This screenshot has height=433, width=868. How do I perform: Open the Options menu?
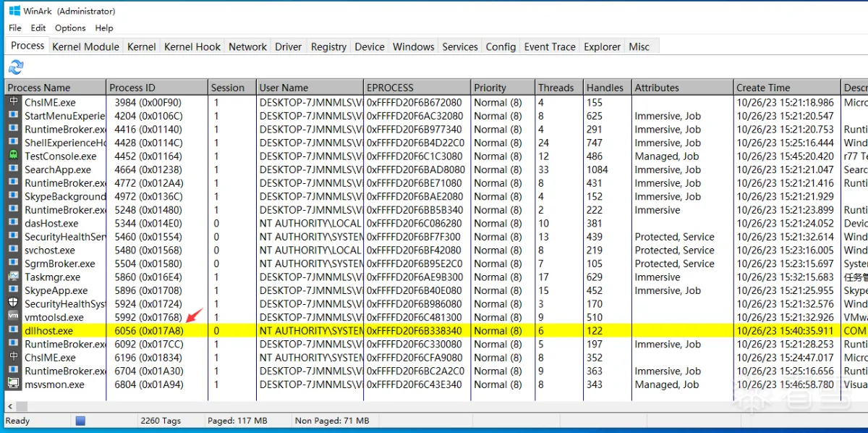pyautogui.click(x=70, y=28)
